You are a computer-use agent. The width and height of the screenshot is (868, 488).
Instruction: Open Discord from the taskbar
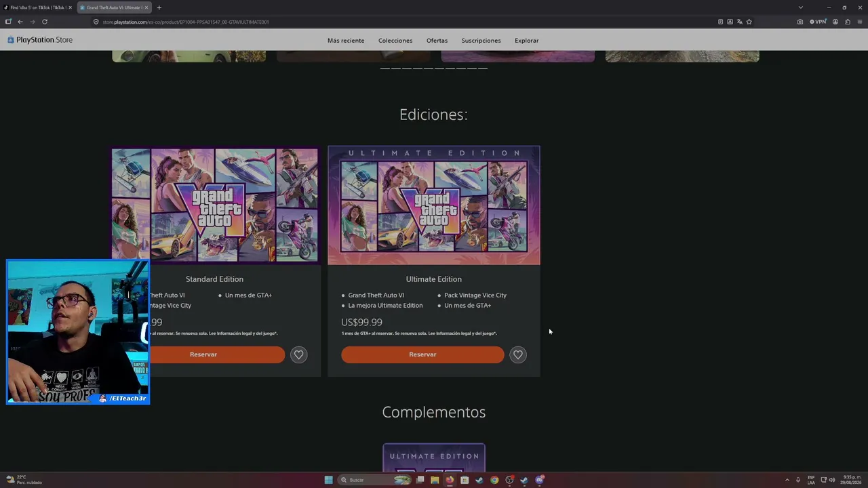coord(539,480)
